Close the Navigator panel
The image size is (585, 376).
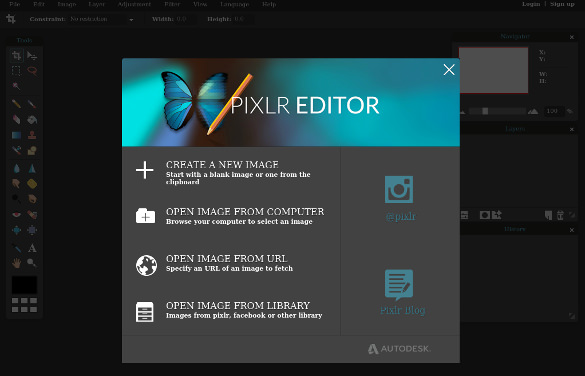point(572,37)
